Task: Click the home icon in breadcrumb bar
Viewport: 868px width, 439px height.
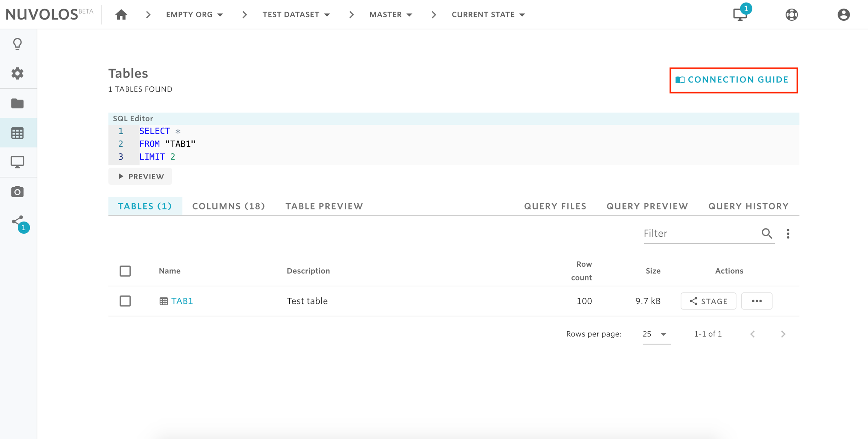Action: pos(121,15)
